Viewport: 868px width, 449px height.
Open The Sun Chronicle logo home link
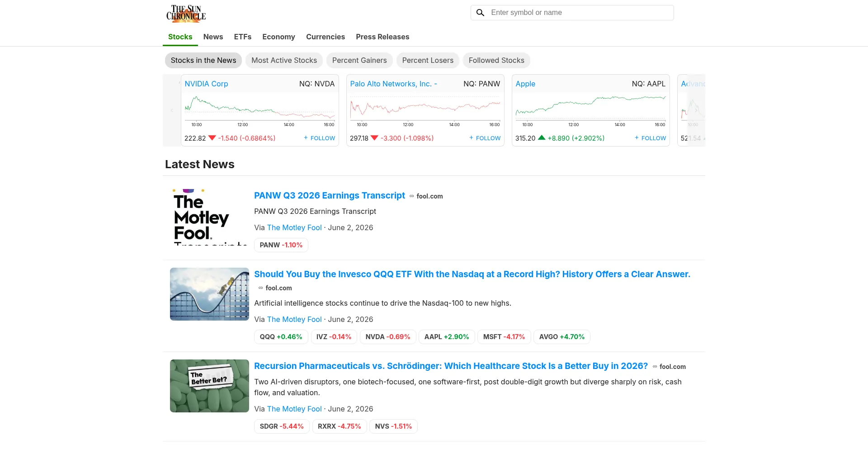click(186, 14)
